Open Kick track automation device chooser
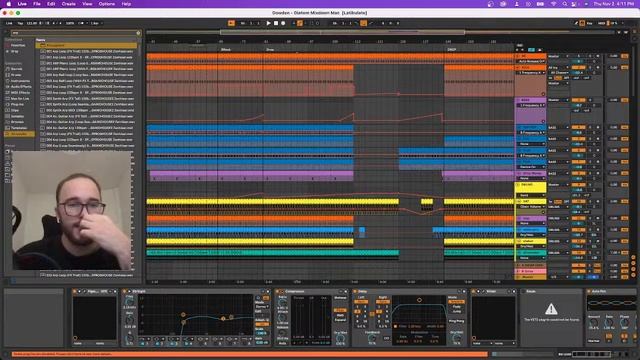 pyautogui.click(x=531, y=73)
